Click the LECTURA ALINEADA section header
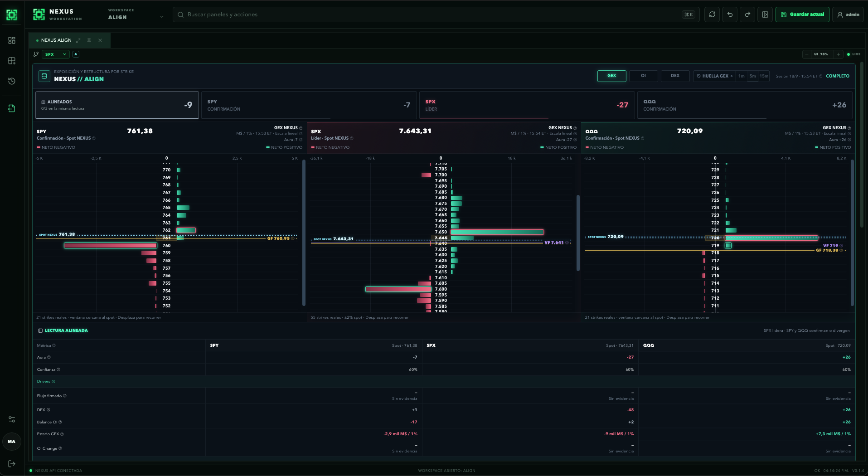868x476 pixels. pos(66,330)
